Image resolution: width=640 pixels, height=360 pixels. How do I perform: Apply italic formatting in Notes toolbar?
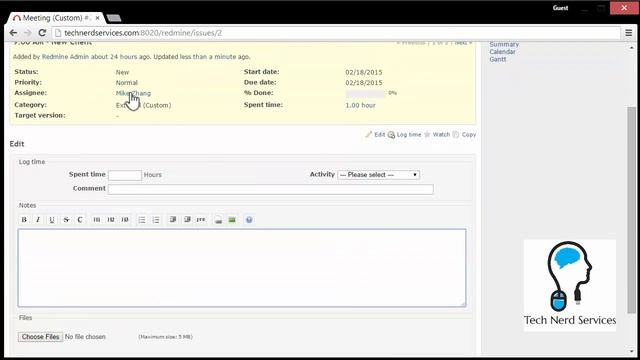click(38, 220)
